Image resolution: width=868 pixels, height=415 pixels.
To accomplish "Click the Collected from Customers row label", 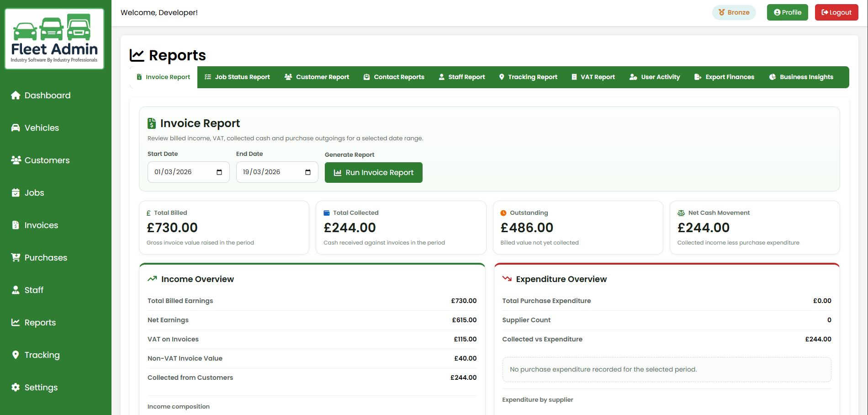I will 190,378.
